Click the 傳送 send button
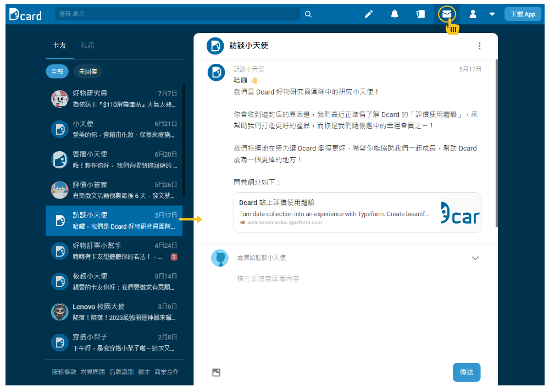The width and height of the screenshot is (549, 392). (466, 372)
